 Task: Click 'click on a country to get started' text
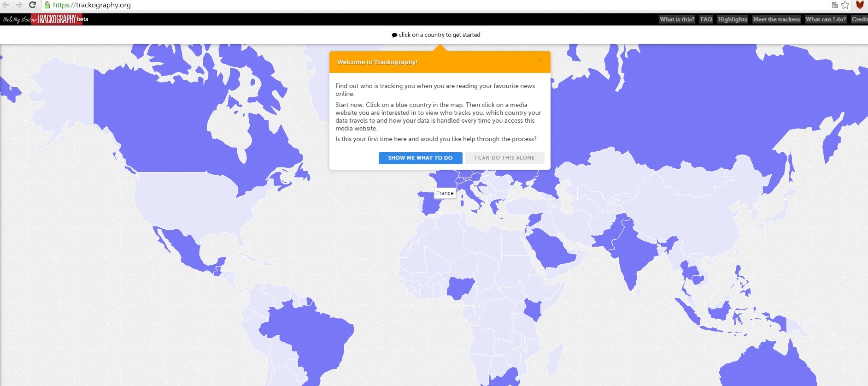[440, 35]
